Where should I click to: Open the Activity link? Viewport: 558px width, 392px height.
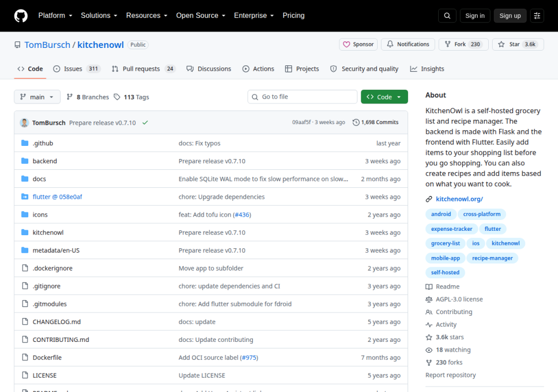[x=441, y=325]
